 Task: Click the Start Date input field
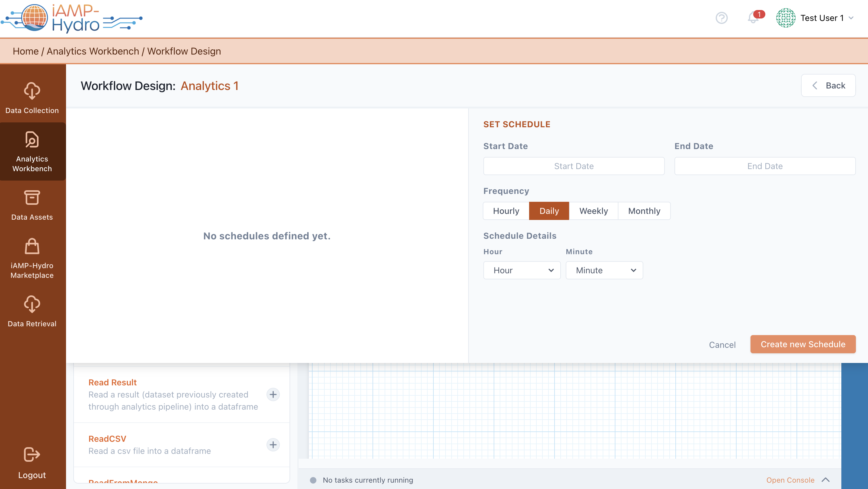[x=574, y=166]
